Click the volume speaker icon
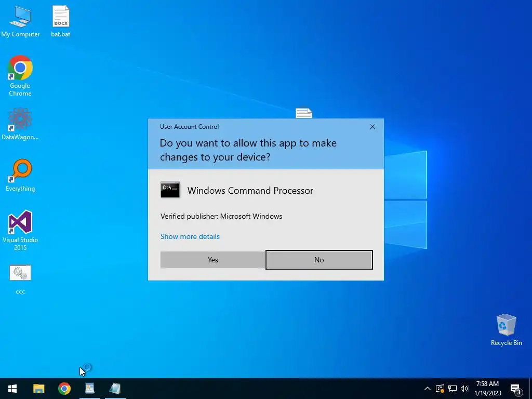Screen dimensions: 532x399 (x=464, y=389)
